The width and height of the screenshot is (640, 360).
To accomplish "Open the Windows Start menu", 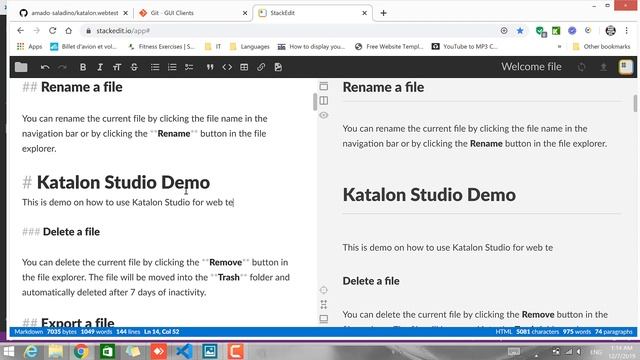I will pos(8,351).
